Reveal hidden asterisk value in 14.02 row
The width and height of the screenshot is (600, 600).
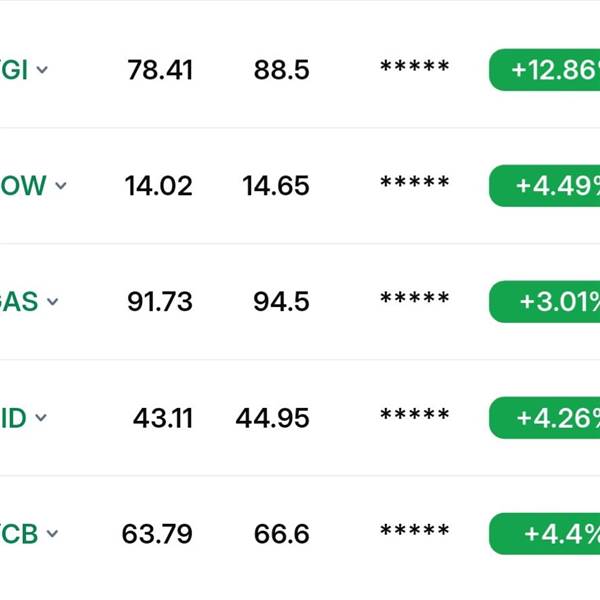point(414,182)
